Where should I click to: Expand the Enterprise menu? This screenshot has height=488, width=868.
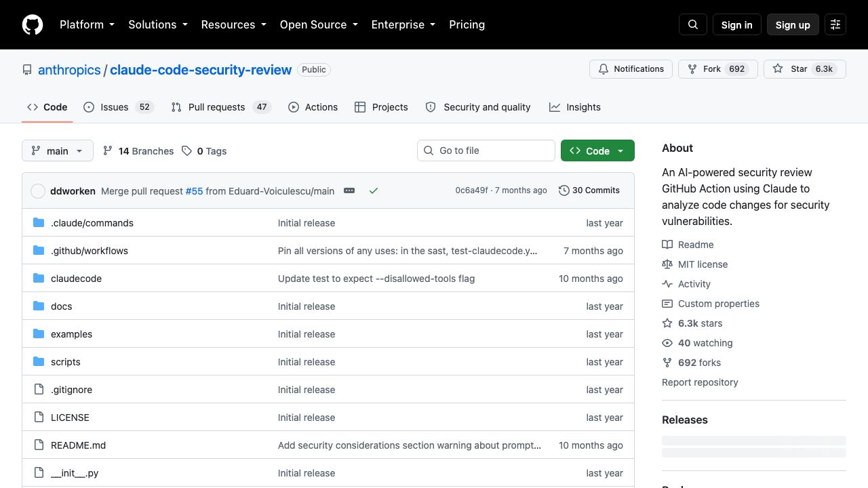403,24
